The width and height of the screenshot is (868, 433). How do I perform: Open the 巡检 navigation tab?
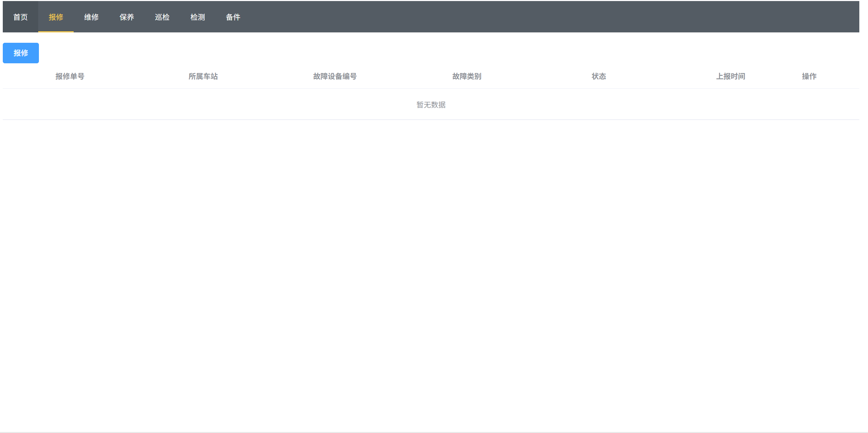(162, 17)
